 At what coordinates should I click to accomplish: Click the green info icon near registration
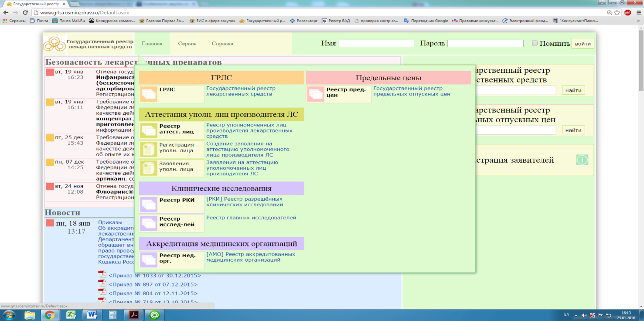[582, 160]
